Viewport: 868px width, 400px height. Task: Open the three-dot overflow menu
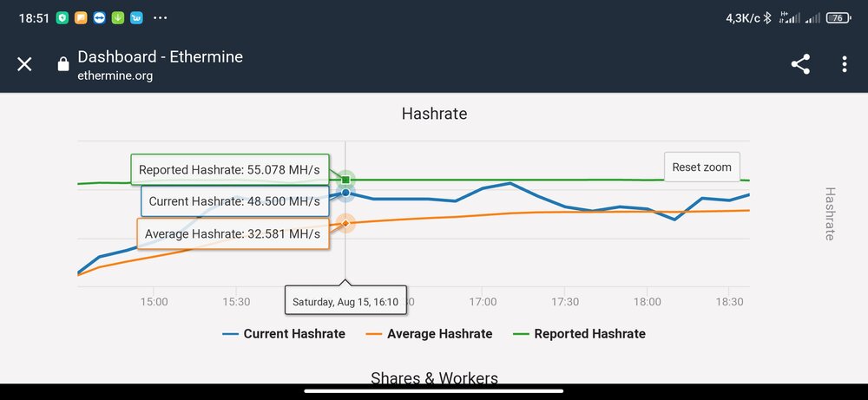[x=844, y=64]
